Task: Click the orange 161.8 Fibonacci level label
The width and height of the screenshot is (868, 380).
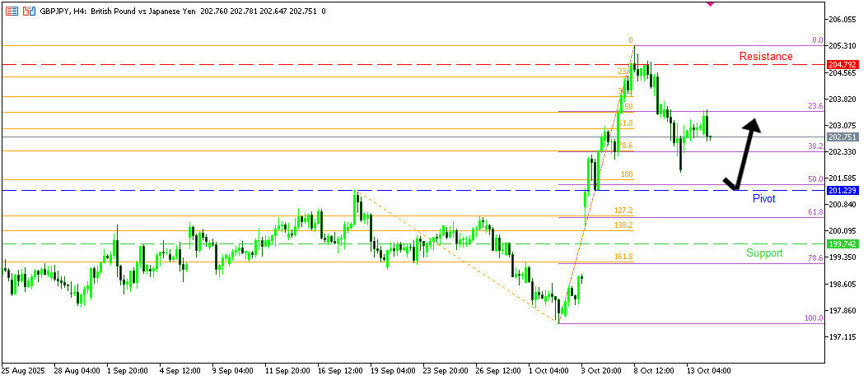Action: click(623, 257)
